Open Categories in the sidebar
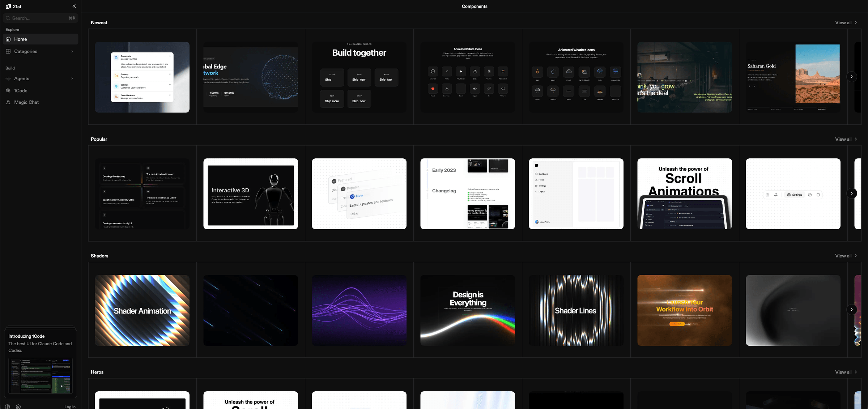868x409 pixels. (x=41, y=51)
